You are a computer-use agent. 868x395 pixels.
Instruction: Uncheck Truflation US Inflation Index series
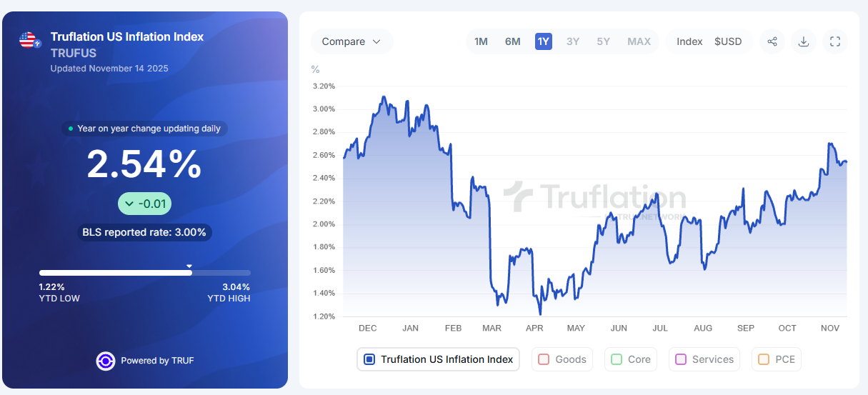(x=369, y=359)
